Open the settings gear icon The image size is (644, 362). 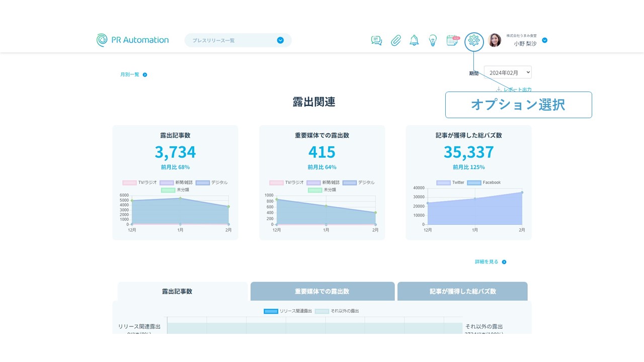click(474, 41)
